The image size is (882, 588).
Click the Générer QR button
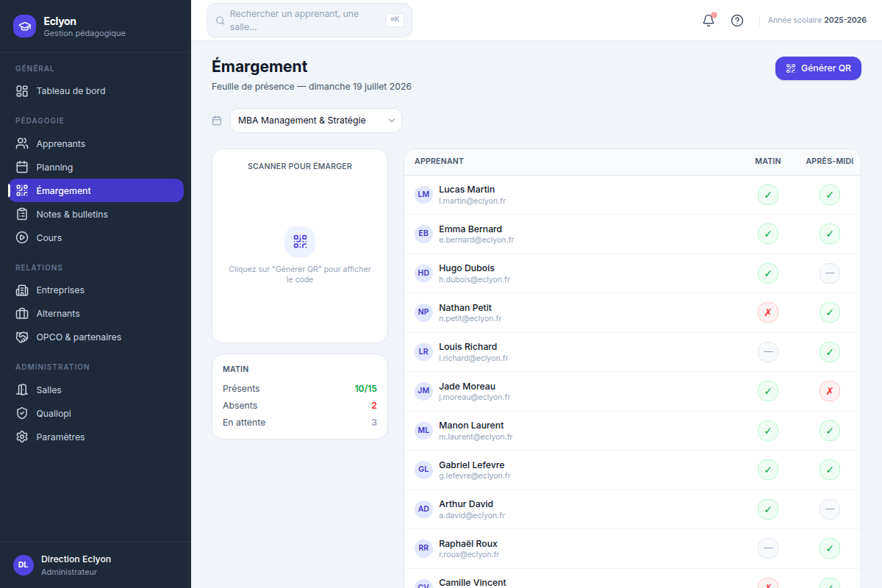(x=818, y=68)
